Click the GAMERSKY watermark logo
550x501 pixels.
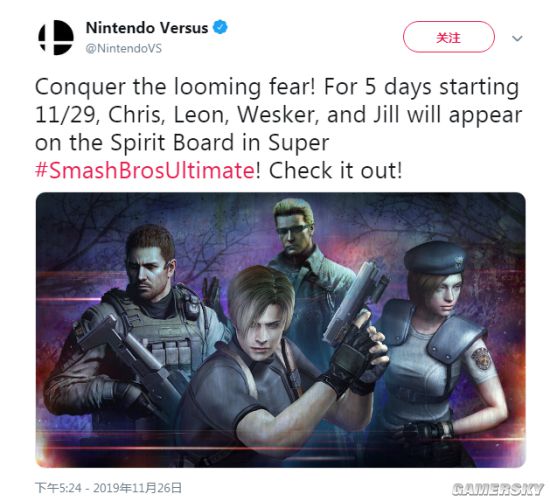498,489
